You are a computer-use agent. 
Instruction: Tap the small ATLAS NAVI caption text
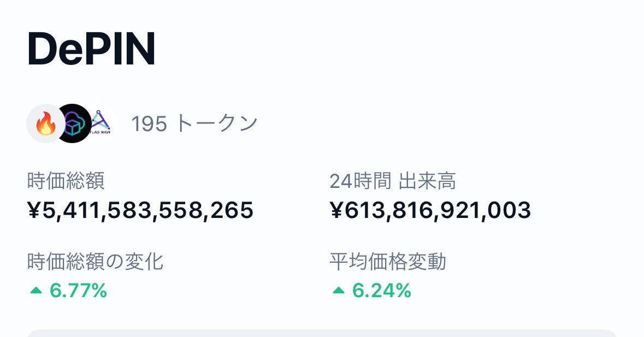pos(100,132)
